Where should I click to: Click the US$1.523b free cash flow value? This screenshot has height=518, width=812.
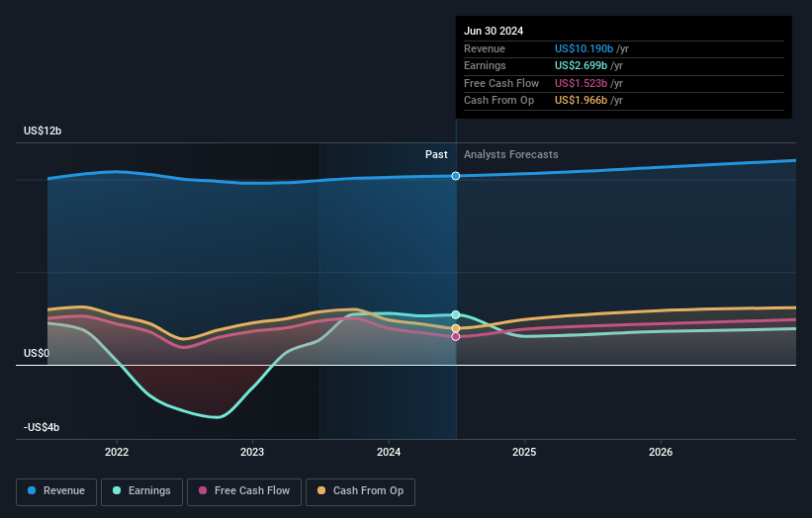[581, 83]
